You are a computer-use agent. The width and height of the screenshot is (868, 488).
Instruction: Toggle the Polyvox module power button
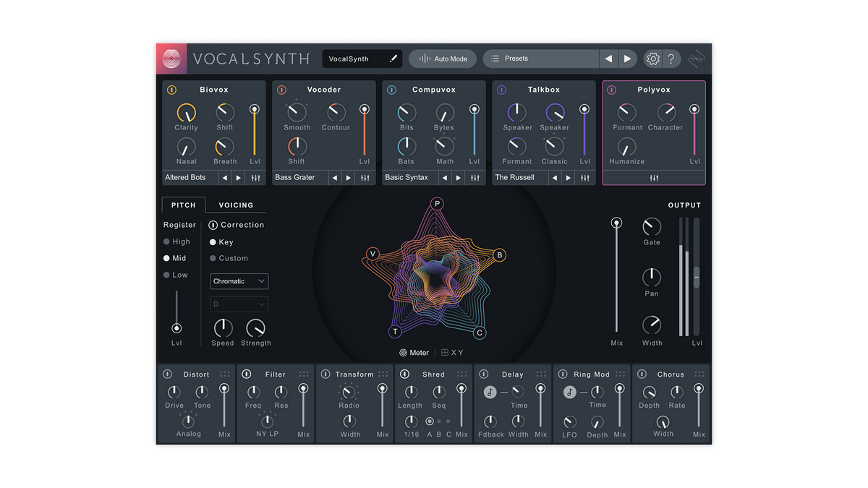tap(611, 90)
